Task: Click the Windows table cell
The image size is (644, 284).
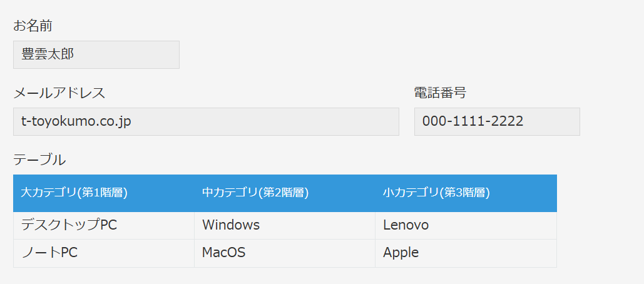Action: 285,226
